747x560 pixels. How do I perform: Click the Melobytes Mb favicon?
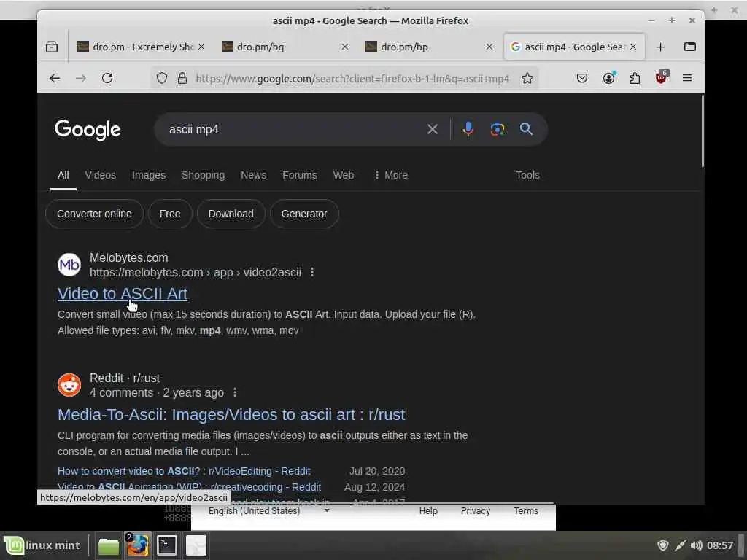[69, 265]
